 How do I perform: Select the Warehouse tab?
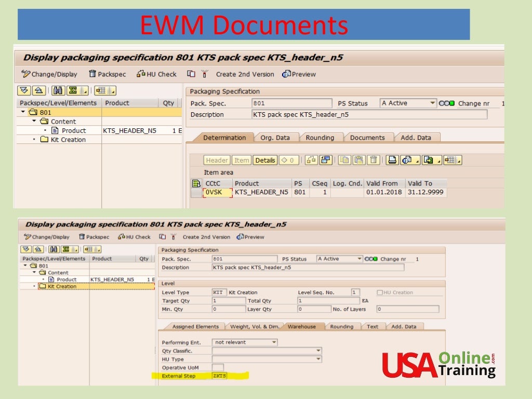tap(302, 326)
